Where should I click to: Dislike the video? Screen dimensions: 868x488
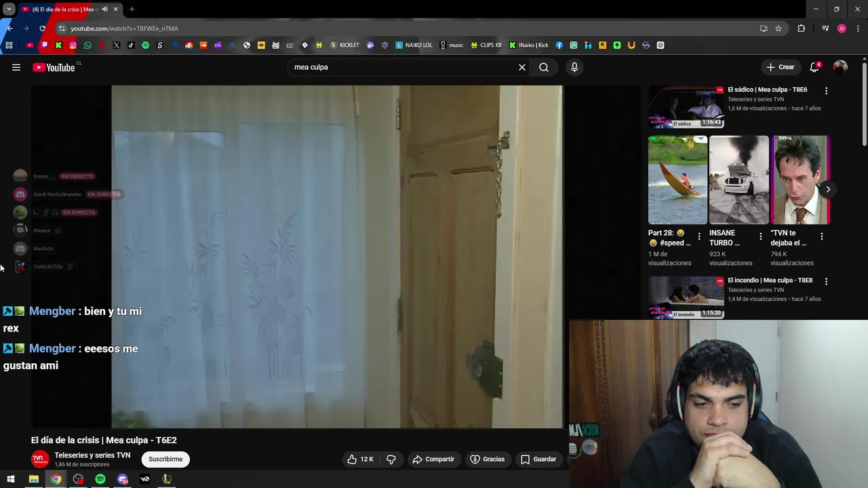point(391,459)
